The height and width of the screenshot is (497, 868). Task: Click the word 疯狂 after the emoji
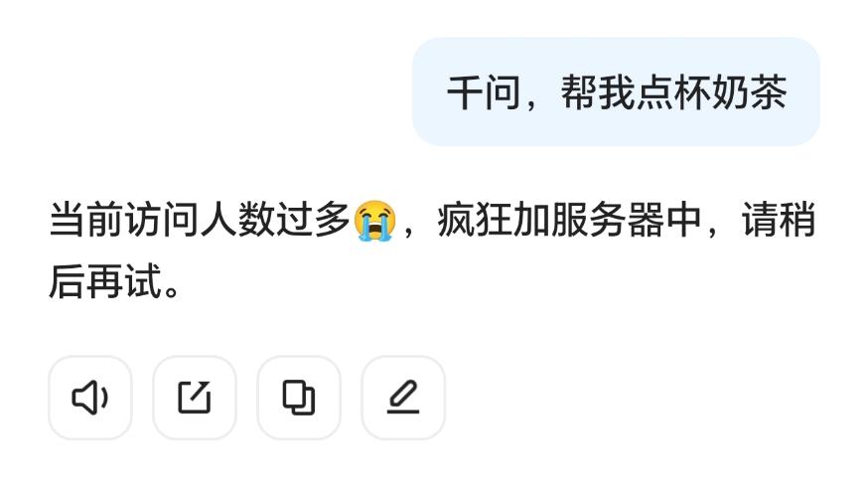[475, 220]
